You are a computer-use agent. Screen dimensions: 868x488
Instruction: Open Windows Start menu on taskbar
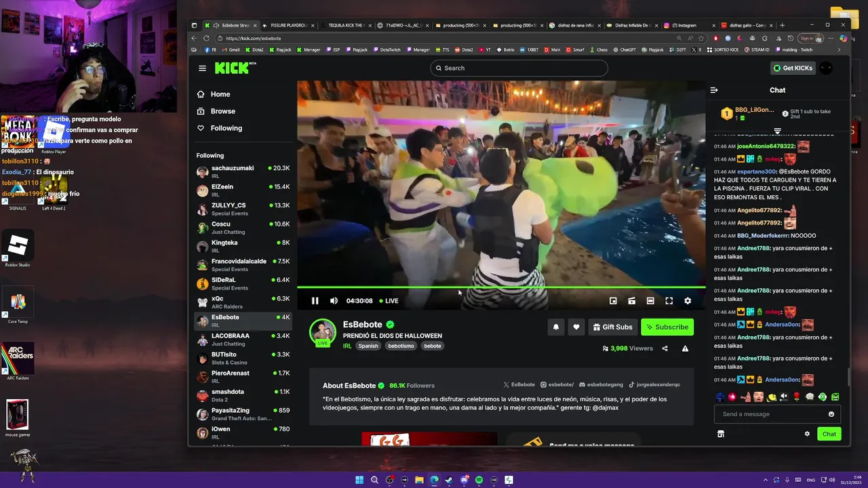pos(359,480)
